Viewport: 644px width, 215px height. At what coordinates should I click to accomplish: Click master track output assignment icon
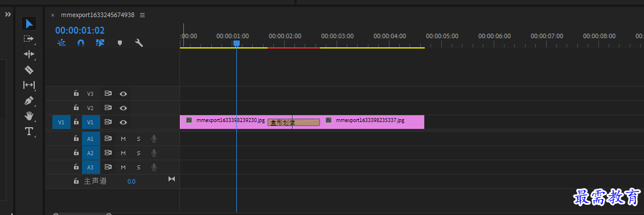coord(172,179)
